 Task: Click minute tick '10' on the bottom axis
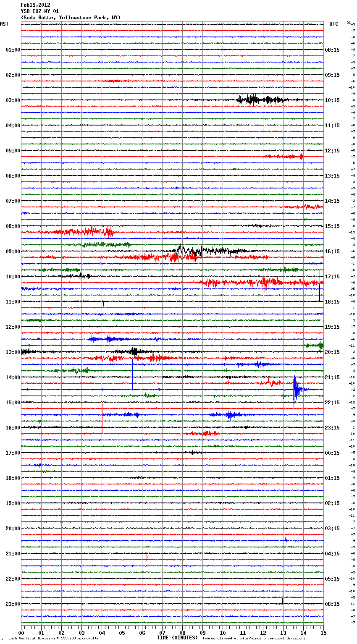(223, 633)
